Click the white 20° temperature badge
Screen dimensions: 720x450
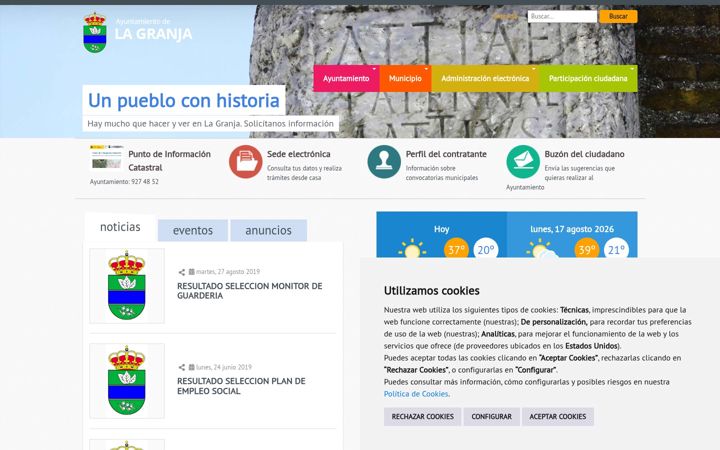click(x=486, y=248)
